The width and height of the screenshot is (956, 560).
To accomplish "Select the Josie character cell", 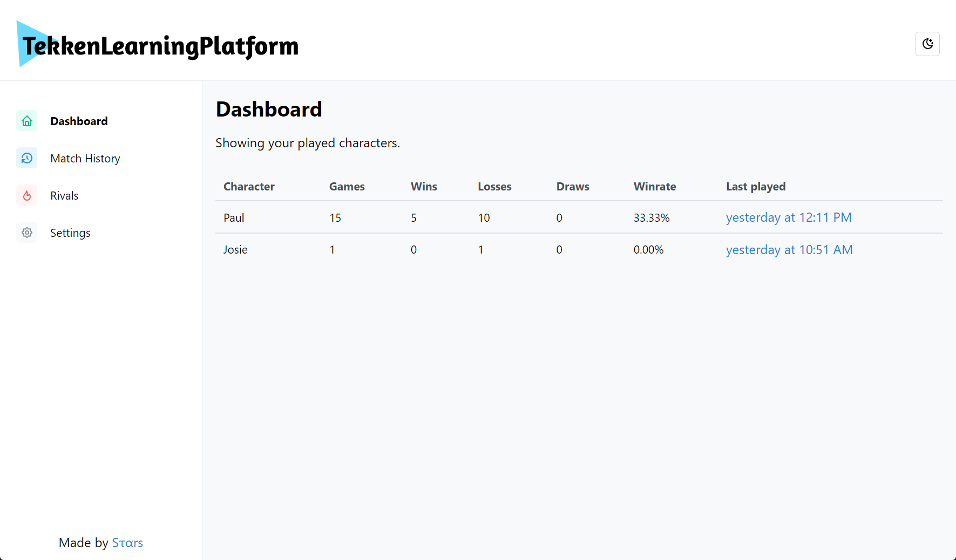I will (x=235, y=250).
